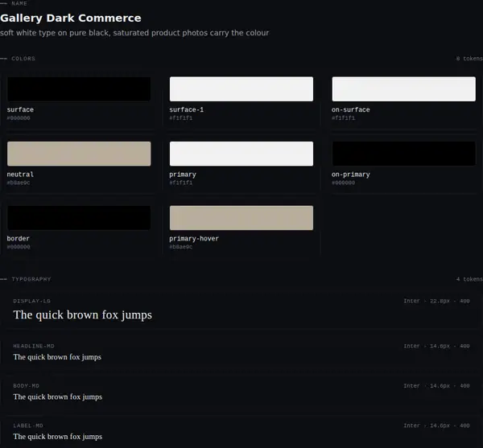Click the #f1f1f1 hex value under primary
The image size is (483, 448).
(x=181, y=183)
